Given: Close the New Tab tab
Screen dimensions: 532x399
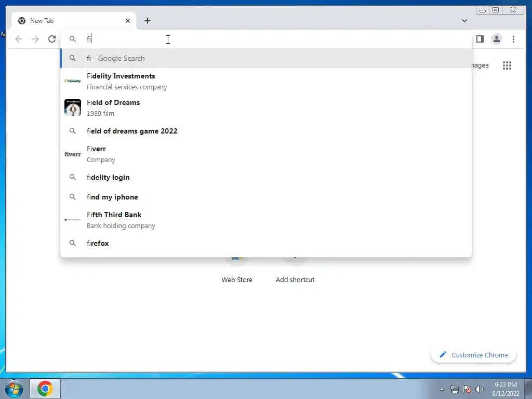Looking at the screenshot, I should tap(128, 21).
